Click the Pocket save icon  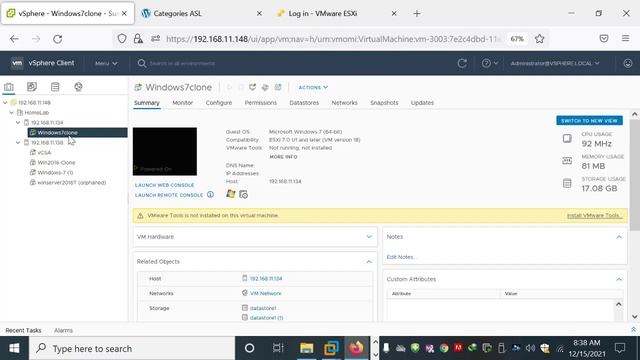[x=604, y=38]
